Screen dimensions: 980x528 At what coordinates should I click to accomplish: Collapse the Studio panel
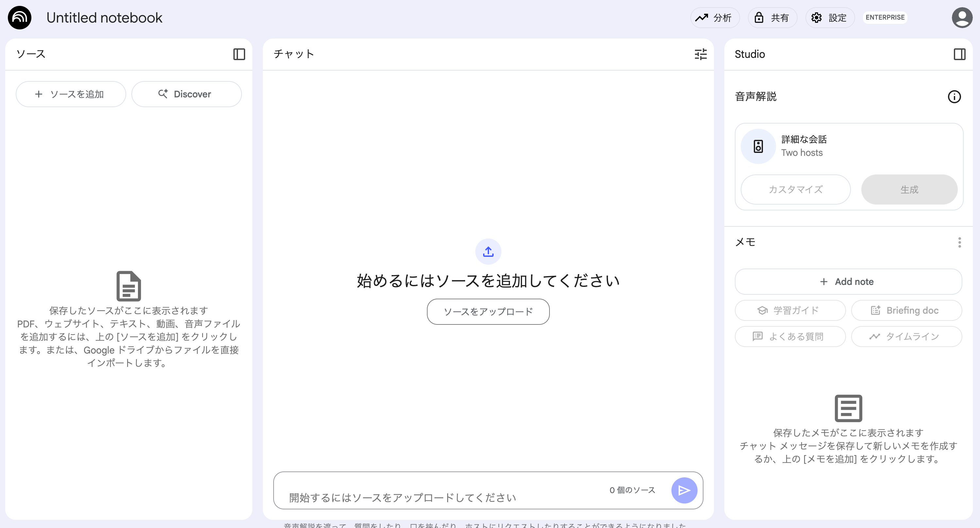(x=959, y=54)
